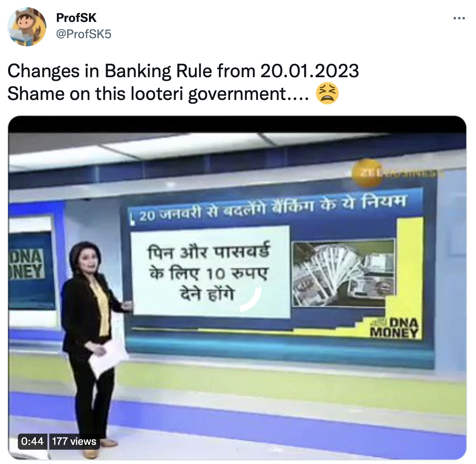The height and width of the screenshot is (464, 476).
Task: Click 'Shame on this looteri government' line
Action: [158, 93]
